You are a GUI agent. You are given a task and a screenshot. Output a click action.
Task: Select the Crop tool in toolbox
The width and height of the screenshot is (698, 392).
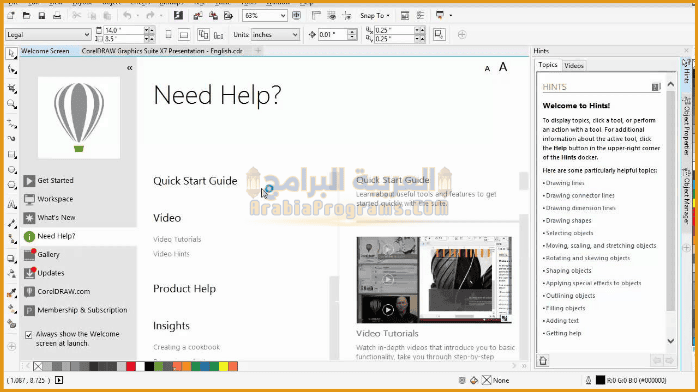coord(12,88)
